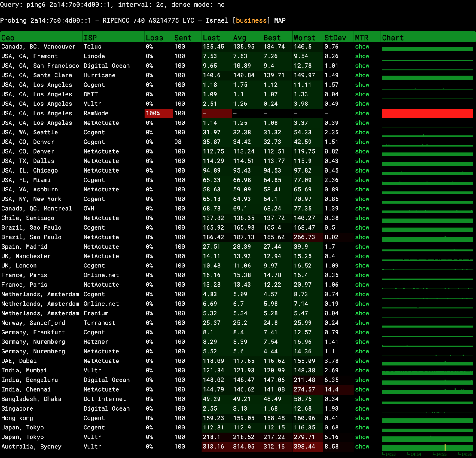Screen dimensions: 476x458
Task: Show MTR for Spain Madrid row
Action: coord(362,246)
